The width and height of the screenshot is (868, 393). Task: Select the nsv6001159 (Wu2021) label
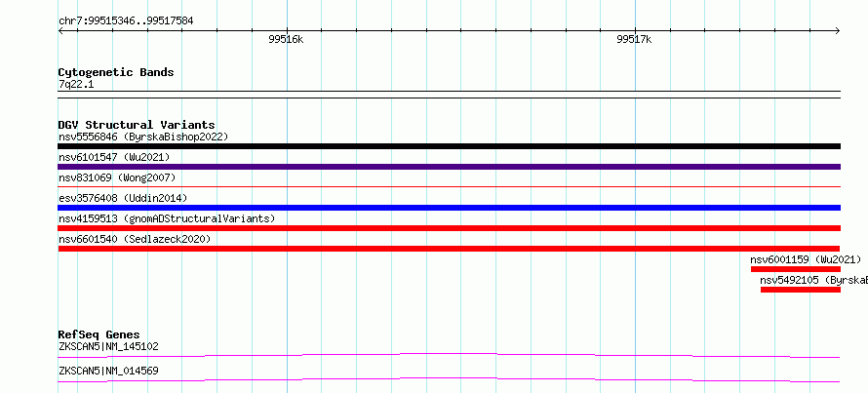(806, 259)
